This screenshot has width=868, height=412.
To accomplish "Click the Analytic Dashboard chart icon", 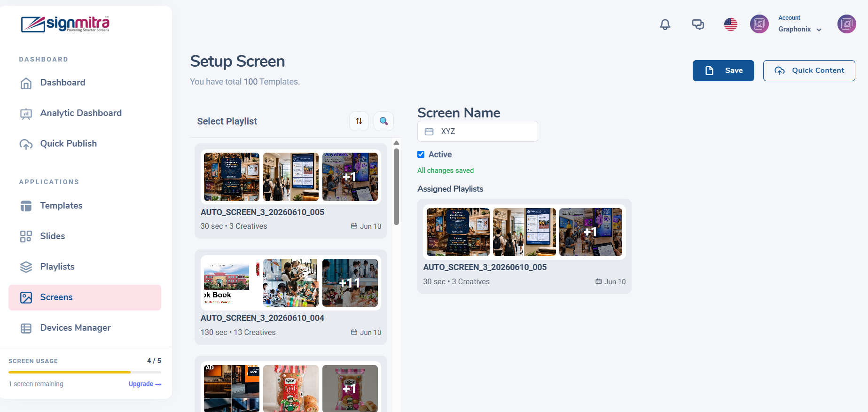I will tap(26, 114).
